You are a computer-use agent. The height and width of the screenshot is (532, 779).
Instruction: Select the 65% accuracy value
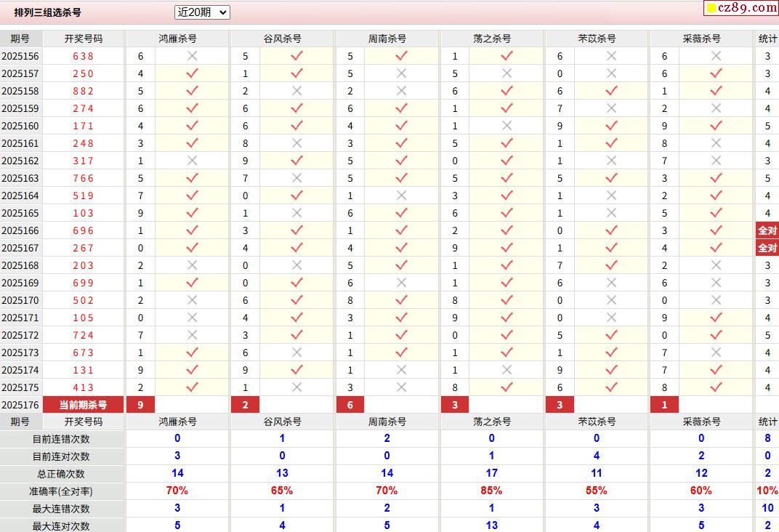tap(282, 491)
